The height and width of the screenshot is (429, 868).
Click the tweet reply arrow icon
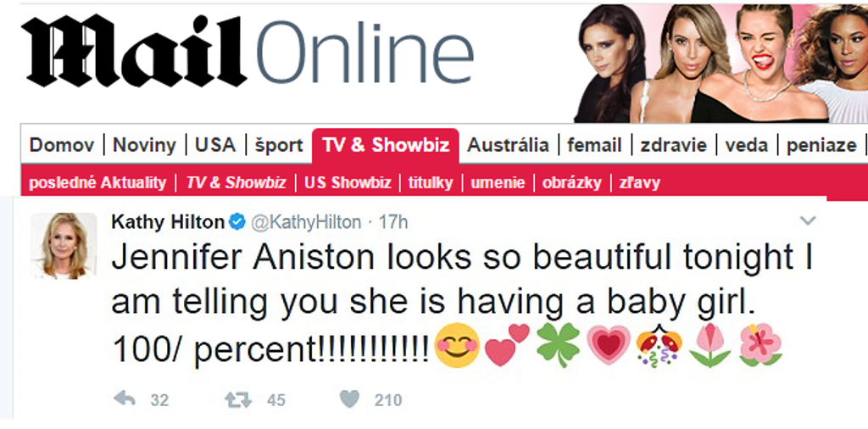click(x=125, y=399)
